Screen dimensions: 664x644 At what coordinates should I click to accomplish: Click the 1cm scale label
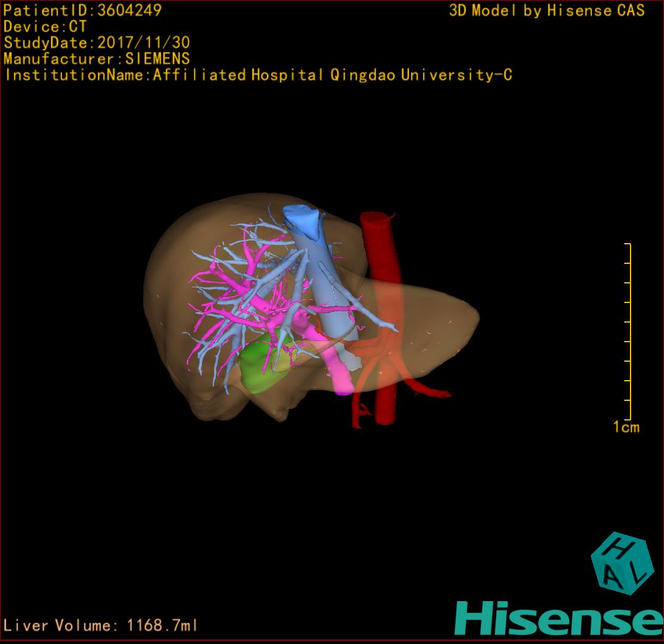pyautogui.click(x=625, y=427)
